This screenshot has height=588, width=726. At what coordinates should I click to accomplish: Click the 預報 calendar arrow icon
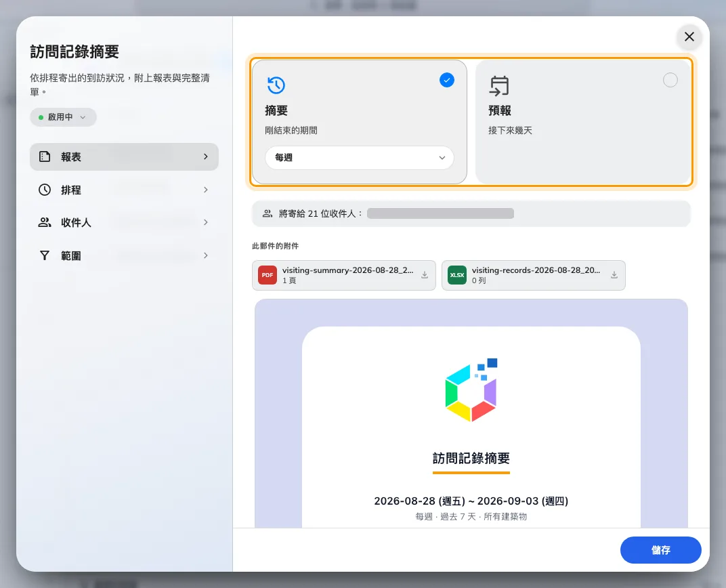[499, 85]
